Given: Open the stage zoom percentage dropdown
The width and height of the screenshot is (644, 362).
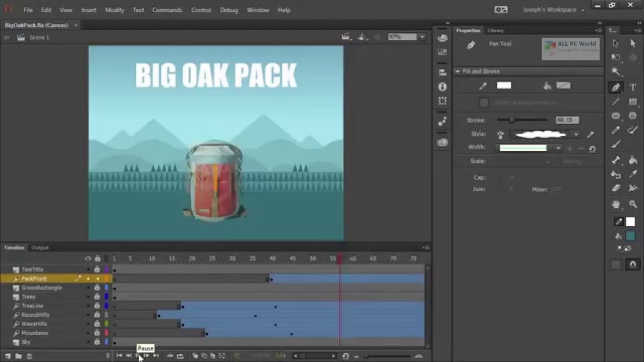Looking at the screenshot, I should pos(422,37).
